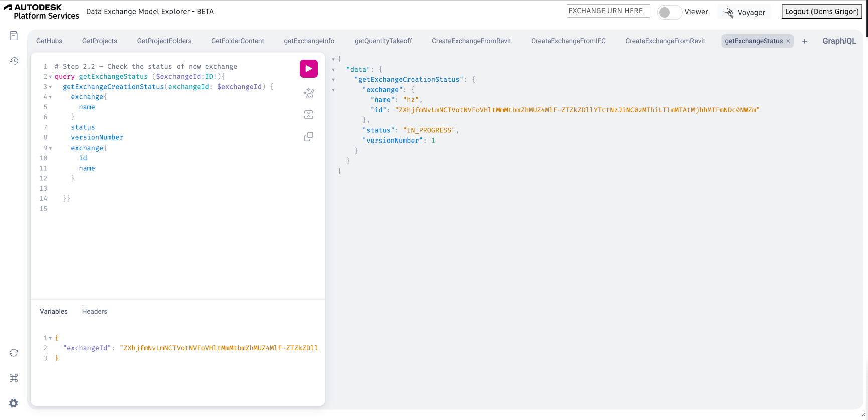Open settings gear icon in sidebar
The image size is (868, 420).
point(14,403)
